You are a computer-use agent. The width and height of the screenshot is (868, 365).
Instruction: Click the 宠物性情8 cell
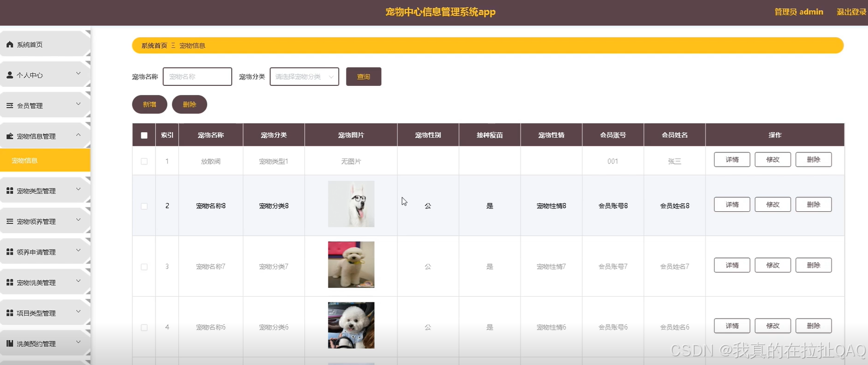pos(552,206)
